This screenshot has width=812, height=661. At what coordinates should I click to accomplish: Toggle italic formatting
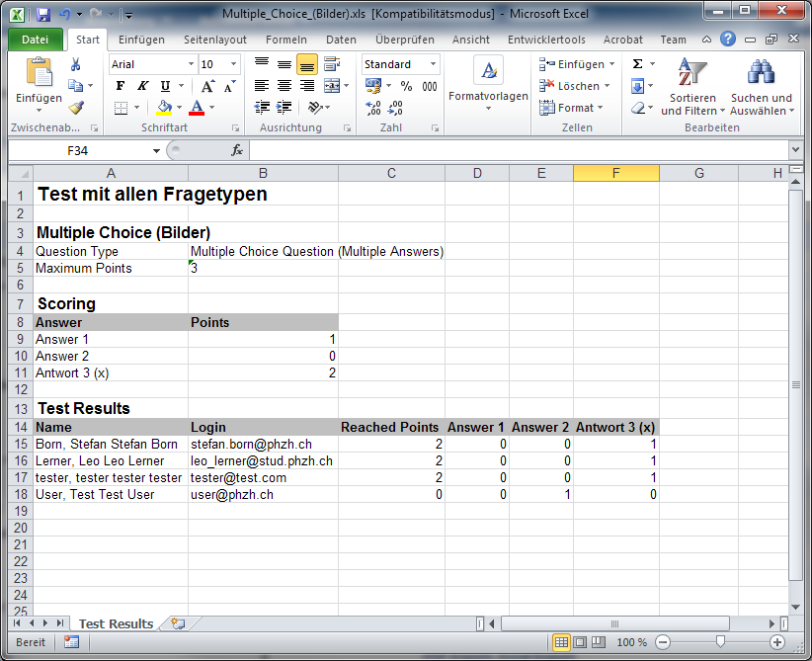point(142,86)
